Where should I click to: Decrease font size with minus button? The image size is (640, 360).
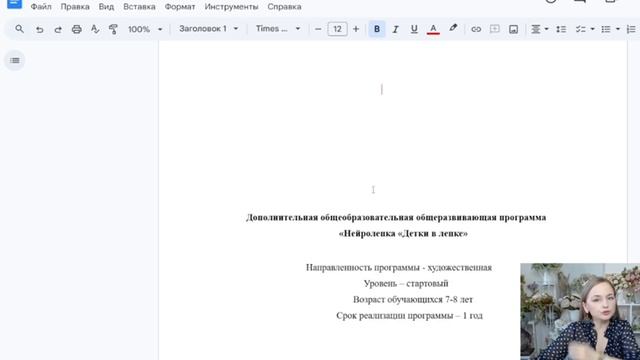(x=318, y=29)
